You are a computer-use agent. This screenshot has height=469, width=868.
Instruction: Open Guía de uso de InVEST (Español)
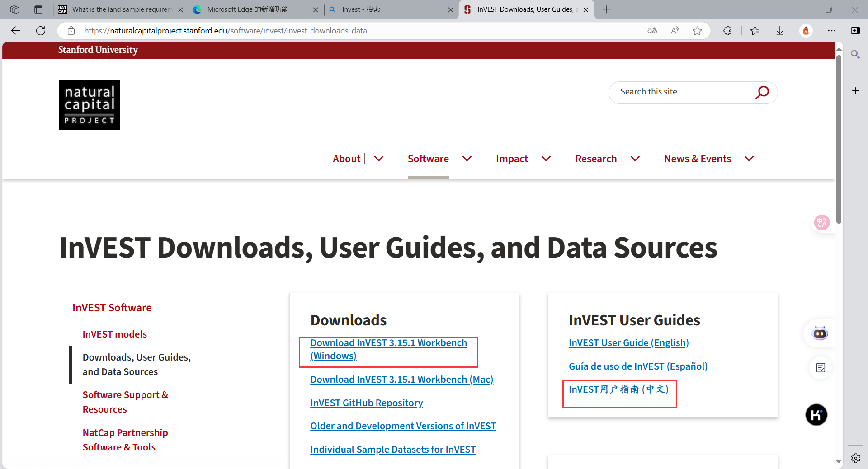[638, 366]
